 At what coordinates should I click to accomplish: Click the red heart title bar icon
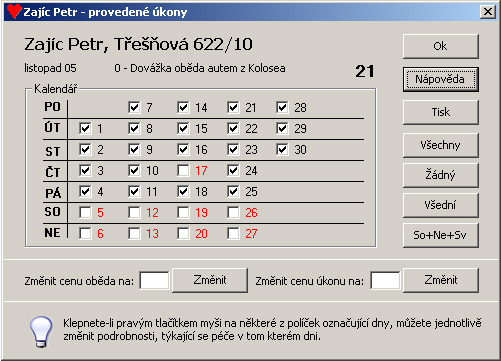[x=14, y=11]
